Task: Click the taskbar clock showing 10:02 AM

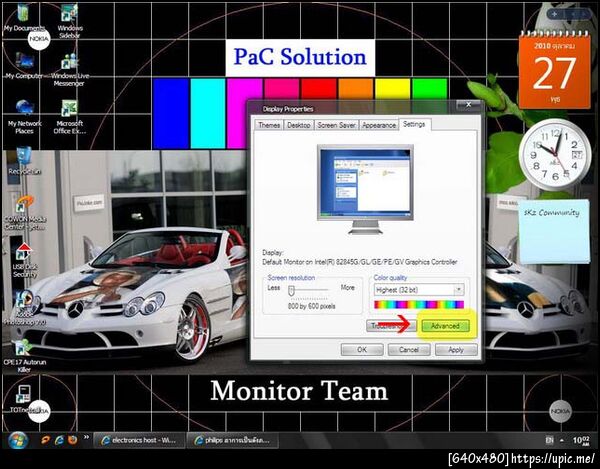Action: point(581,441)
